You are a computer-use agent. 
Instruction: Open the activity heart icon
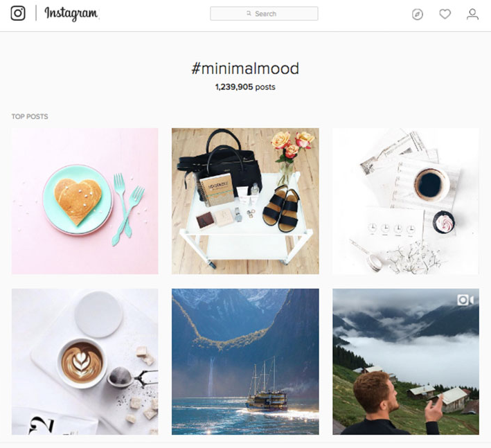445,14
